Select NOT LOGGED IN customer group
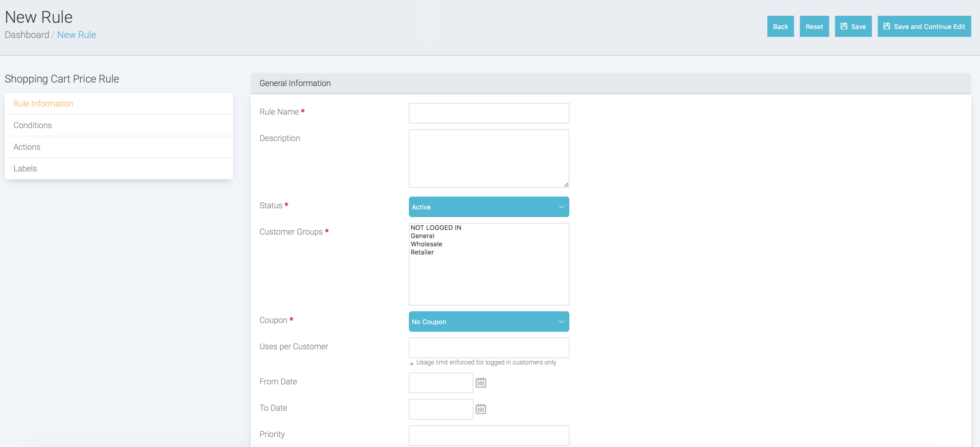This screenshot has width=980, height=447. coord(436,227)
